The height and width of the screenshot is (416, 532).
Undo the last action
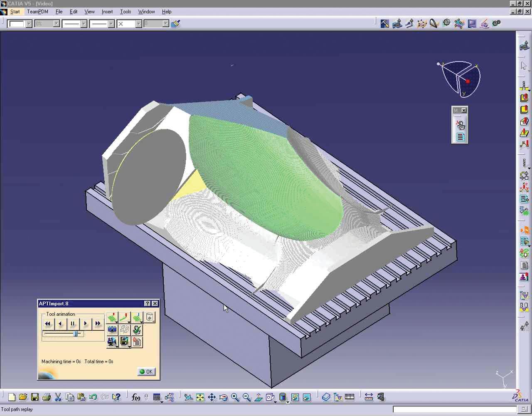point(93,397)
